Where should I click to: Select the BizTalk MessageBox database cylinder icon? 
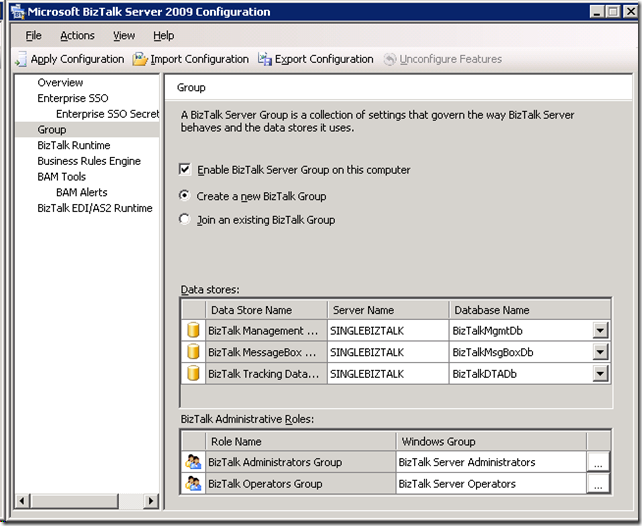[x=193, y=352]
